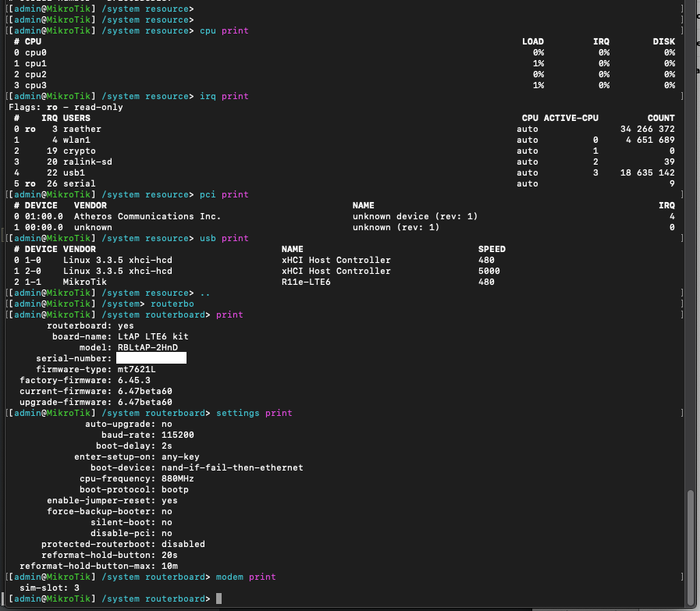
Task: Click the "cpu print" command text
Action: 224,30
